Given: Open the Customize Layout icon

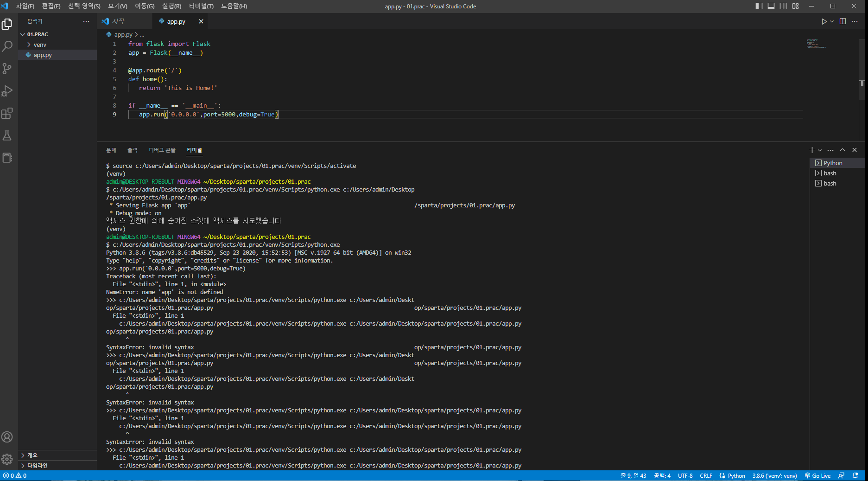Looking at the screenshot, I should 795,6.
